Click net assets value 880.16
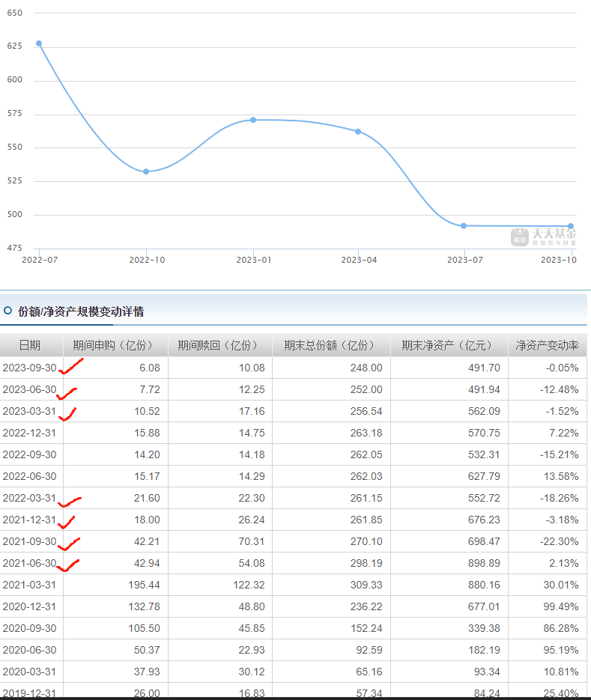 484,585
